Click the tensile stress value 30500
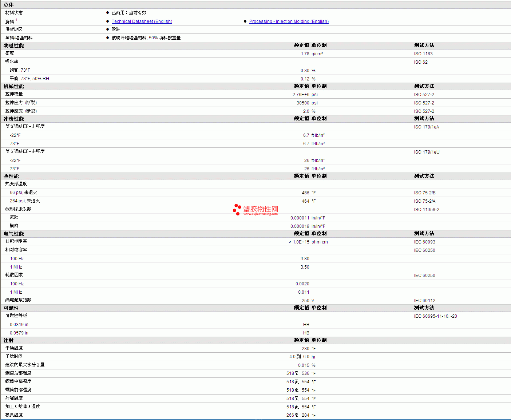This screenshot has width=511, height=420. coord(303,103)
